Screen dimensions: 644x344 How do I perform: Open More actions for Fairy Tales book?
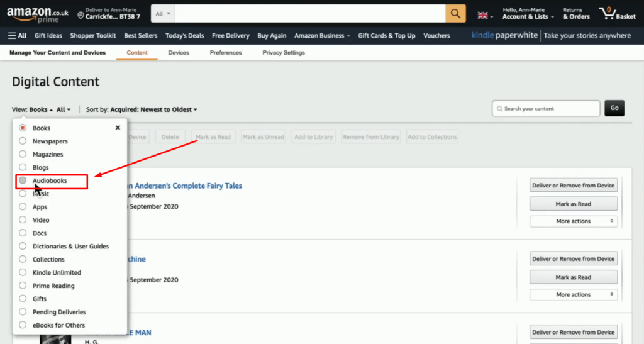coord(574,221)
